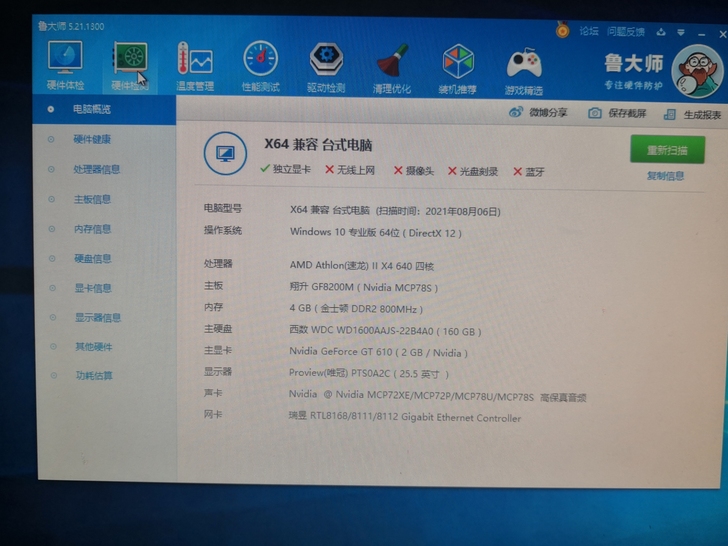Select 电脑概览 sidebar tab
728x546 pixels.
tap(104, 110)
